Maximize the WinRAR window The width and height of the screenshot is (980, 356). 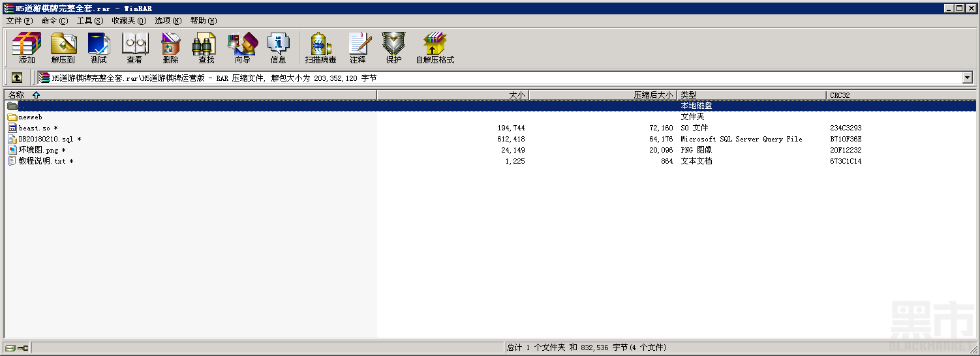click(958, 8)
